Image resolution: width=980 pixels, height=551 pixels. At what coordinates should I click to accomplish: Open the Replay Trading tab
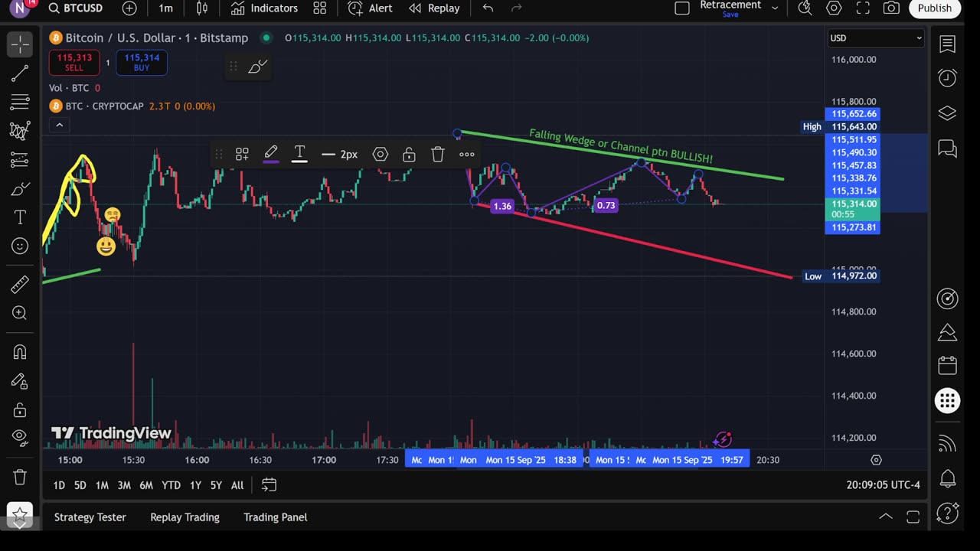185,517
